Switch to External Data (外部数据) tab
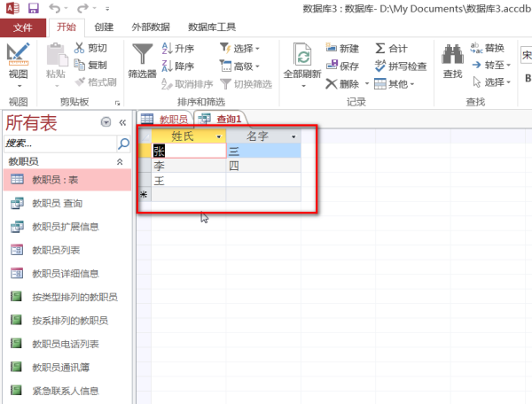 tap(151, 27)
